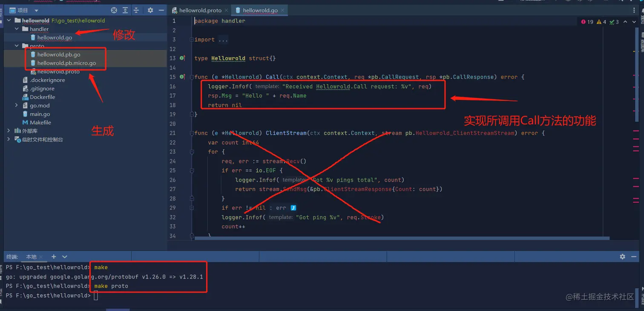The height and width of the screenshot is (311, 644).
Task: Click the Hellowrold struct type name
Action: pyautogui.click(x=228, y=58)
